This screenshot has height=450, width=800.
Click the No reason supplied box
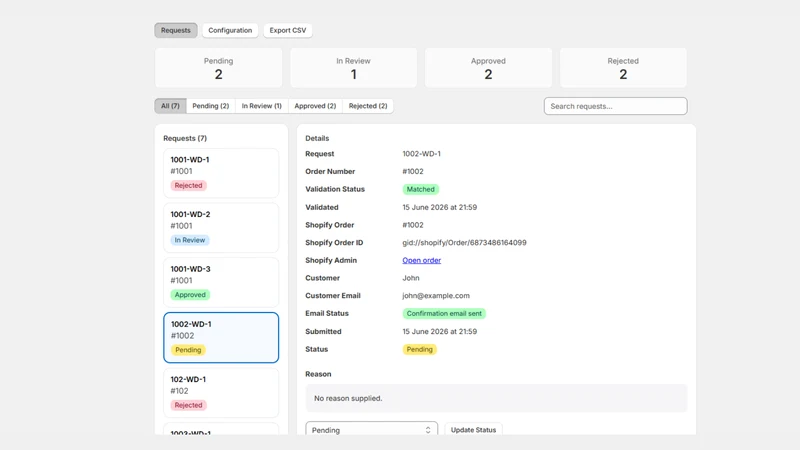[x=496, y=398]
